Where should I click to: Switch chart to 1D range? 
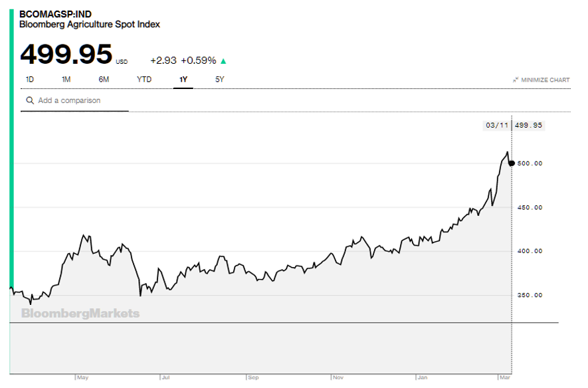tap(30, 80)
